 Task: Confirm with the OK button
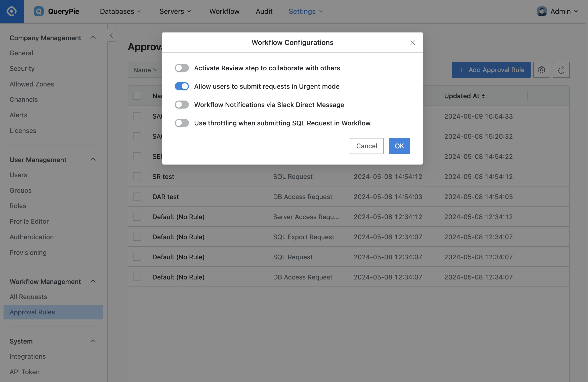[399, 146]
